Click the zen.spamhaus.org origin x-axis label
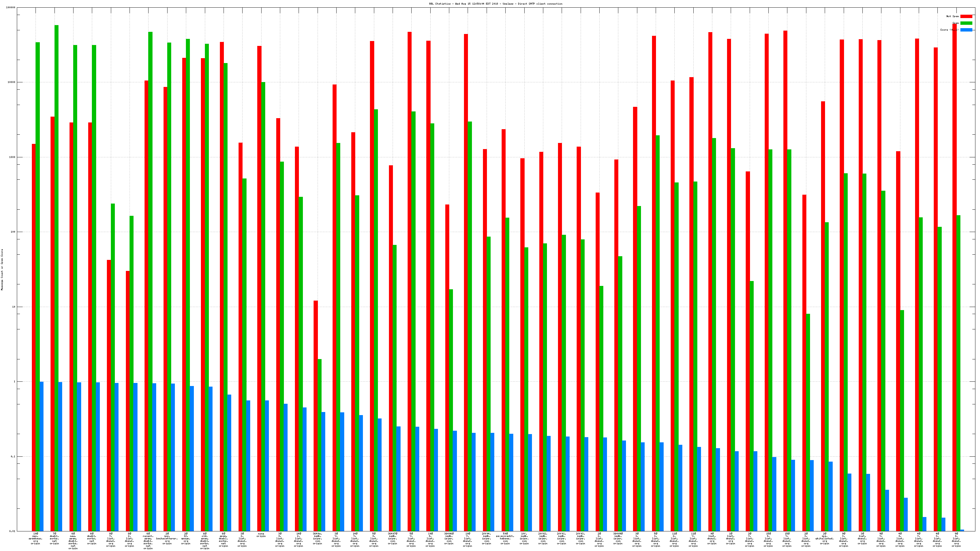This screenshot has height=551, width=980. 36,539
